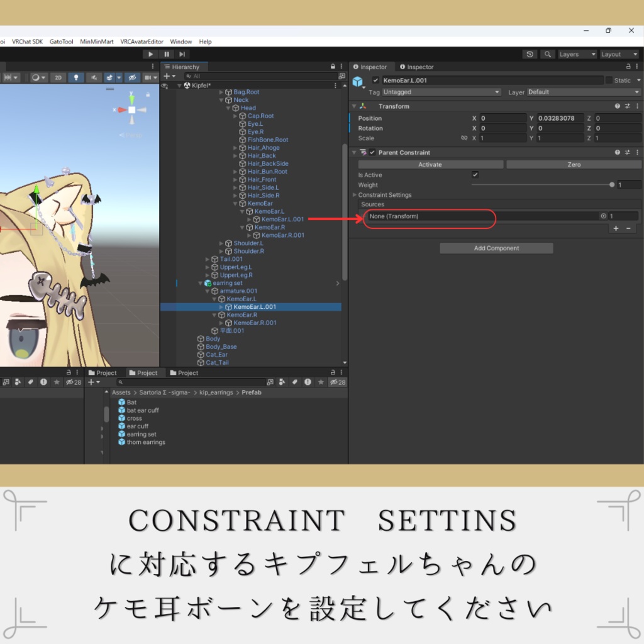Open the Window menu
Screen dimensions: 644x644
coord(180,42)
